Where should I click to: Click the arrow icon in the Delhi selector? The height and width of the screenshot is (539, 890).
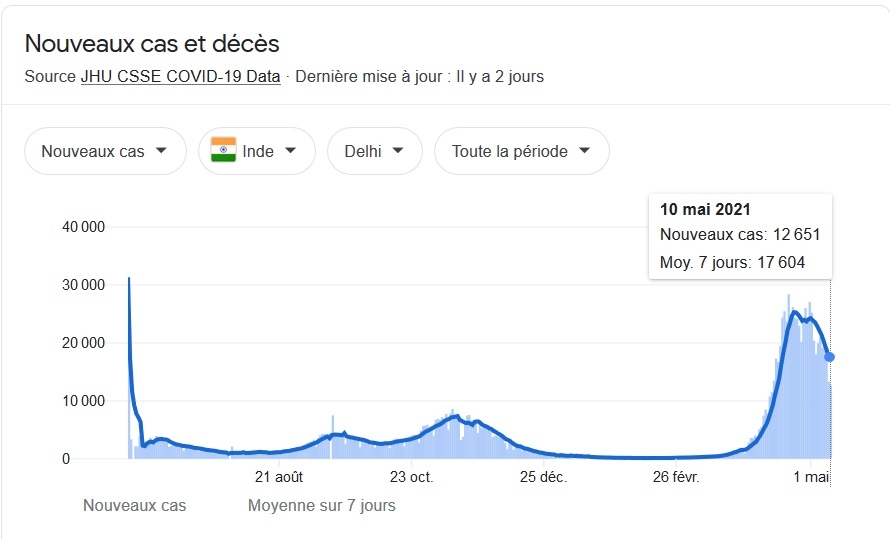click(398, 151)
